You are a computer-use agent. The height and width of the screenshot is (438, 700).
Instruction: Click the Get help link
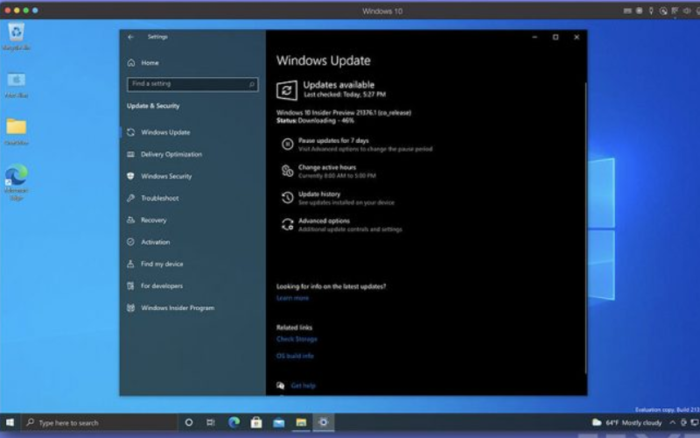(303, 385)
